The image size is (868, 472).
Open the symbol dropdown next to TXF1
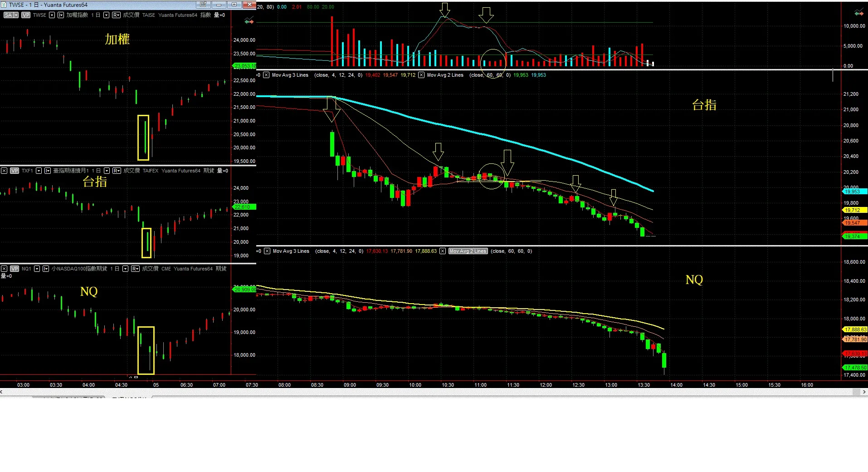click(39, 171)
